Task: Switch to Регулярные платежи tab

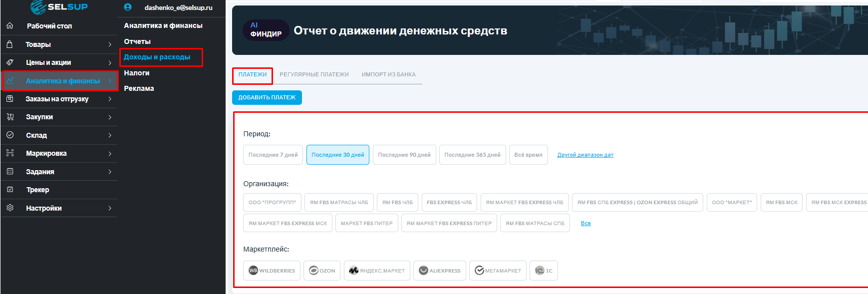Action: (314, 74)
